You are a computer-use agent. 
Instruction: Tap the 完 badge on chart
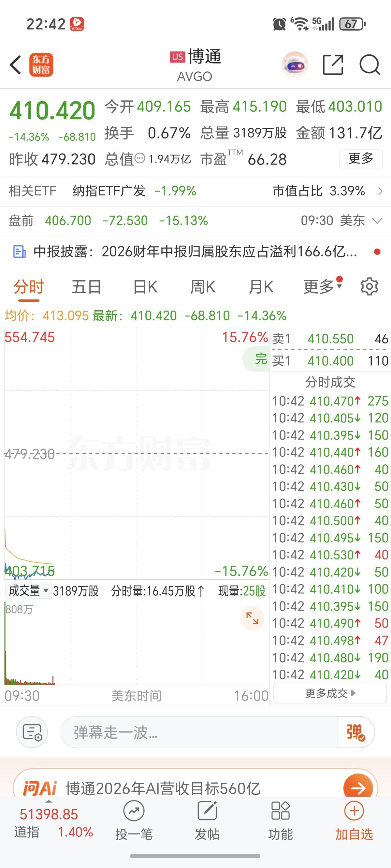pos(256,359)
